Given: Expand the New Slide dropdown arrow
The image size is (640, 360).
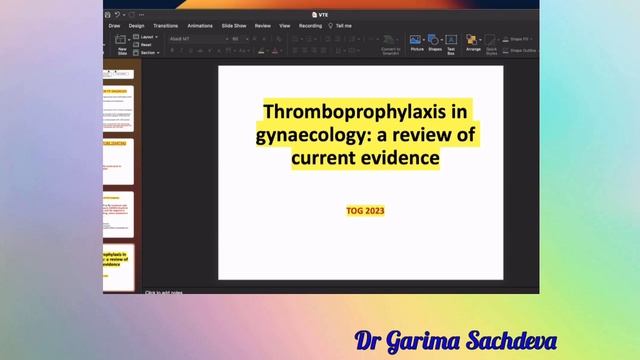Looking at the screenshot, I should [129, 40].
